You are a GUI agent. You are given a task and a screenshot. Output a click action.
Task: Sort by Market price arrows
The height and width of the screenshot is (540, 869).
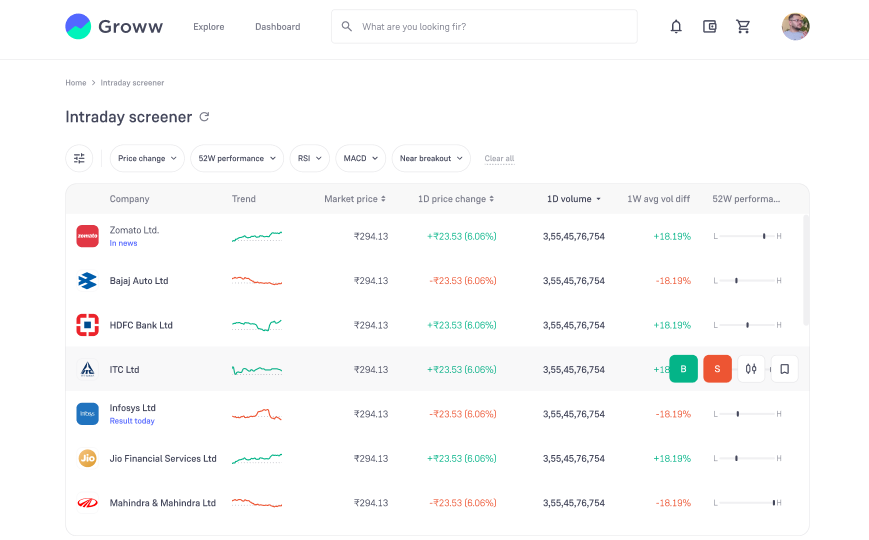(383, 198)
